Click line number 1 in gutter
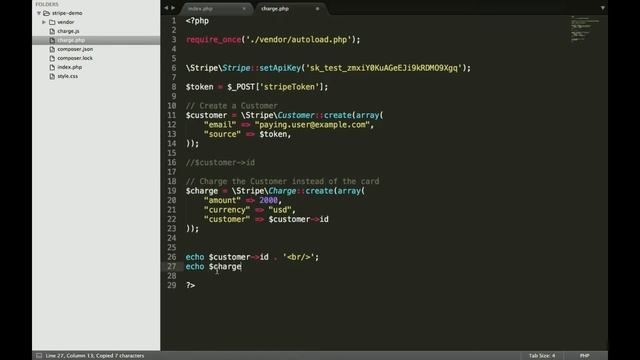Viewport: 640px width, 360px height. (x=174, y=21)
